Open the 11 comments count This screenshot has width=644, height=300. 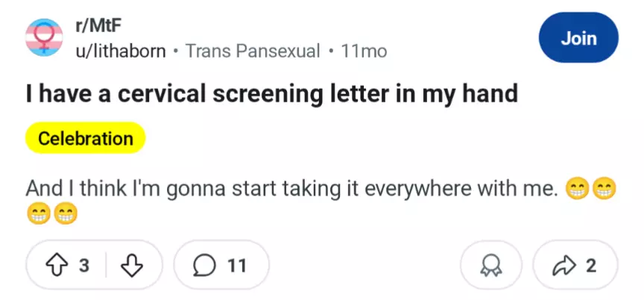tap(236, 265)
